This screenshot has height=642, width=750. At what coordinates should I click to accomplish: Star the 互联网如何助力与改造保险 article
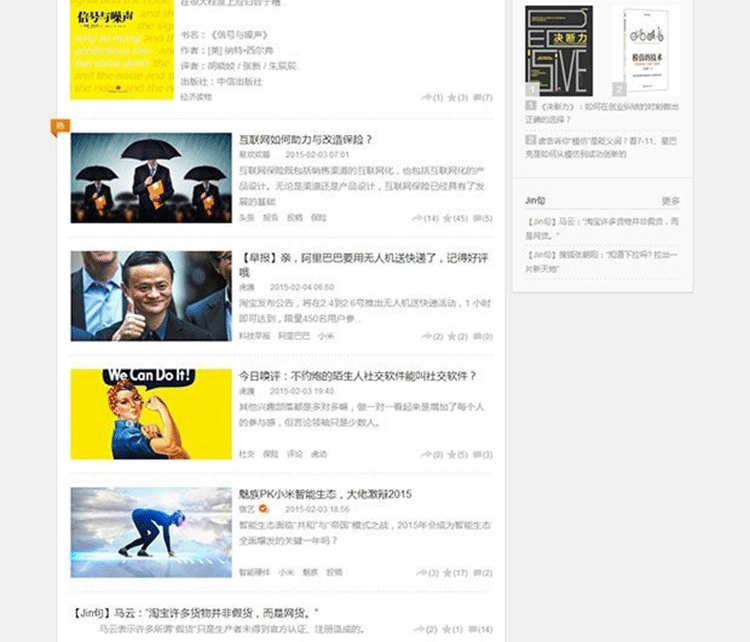pyautogui.click(x=455, y=218)
